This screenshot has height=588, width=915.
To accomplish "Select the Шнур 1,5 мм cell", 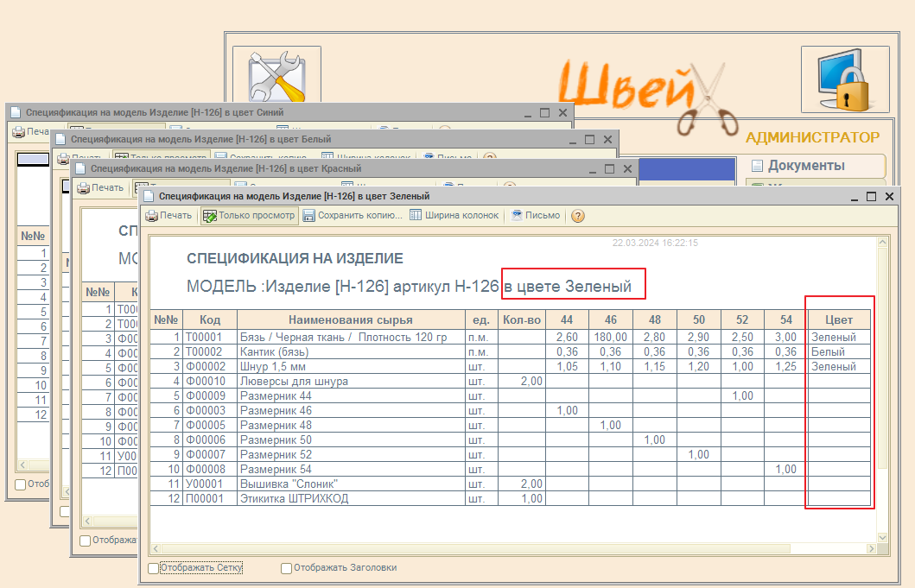I will click(x=351, y=366).
